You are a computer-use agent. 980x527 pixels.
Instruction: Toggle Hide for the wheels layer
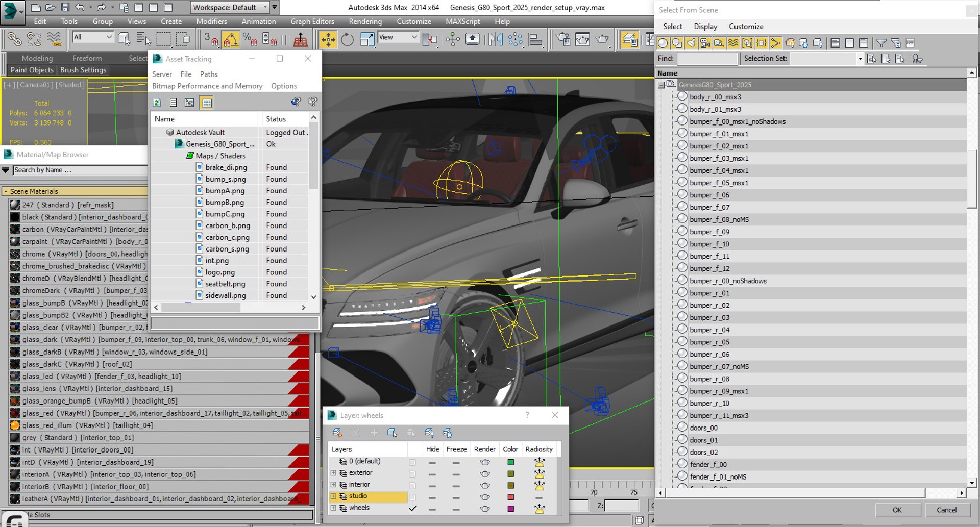(432, 509)
